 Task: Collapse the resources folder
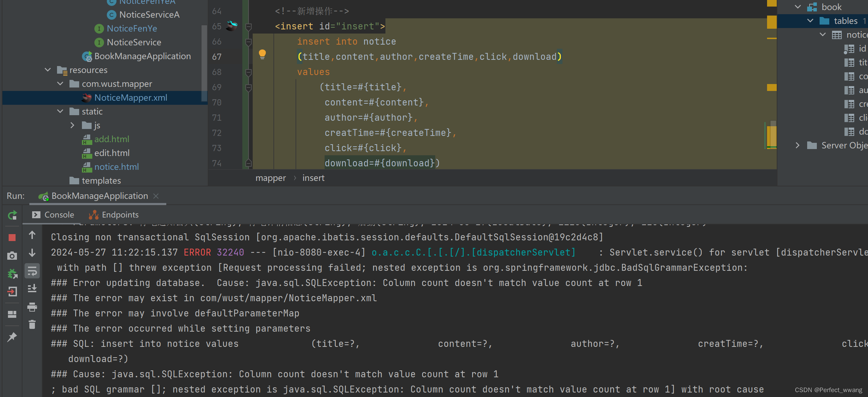(x=48, y=70)
